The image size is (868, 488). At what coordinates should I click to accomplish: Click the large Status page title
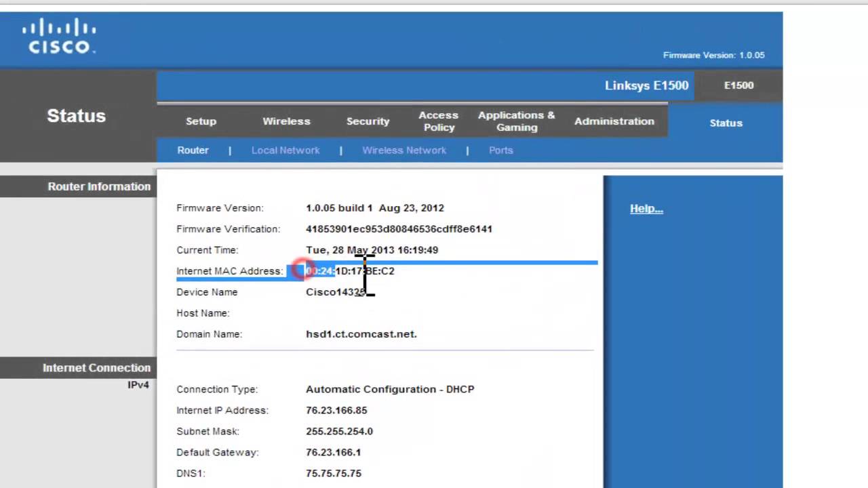[76, 116]
